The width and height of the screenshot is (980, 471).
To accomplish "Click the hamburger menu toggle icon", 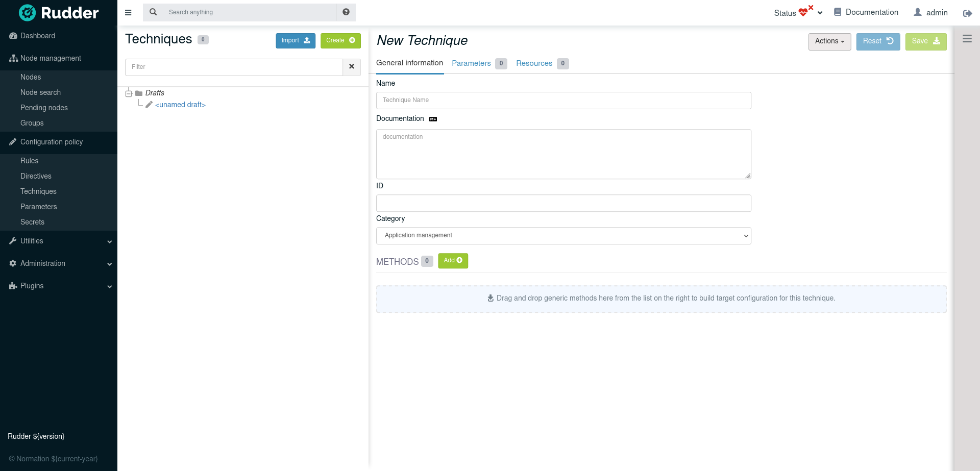I will click(128, 13).
